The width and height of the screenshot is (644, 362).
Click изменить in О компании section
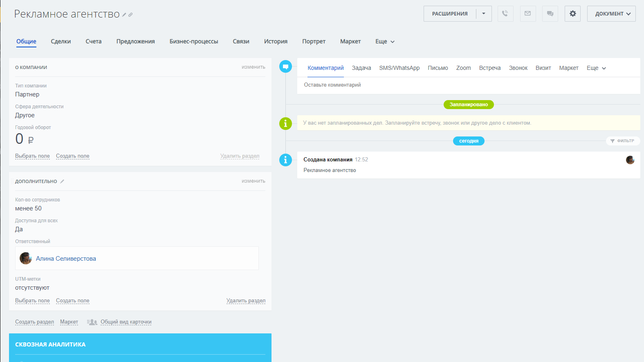click(x=253, y=67)
